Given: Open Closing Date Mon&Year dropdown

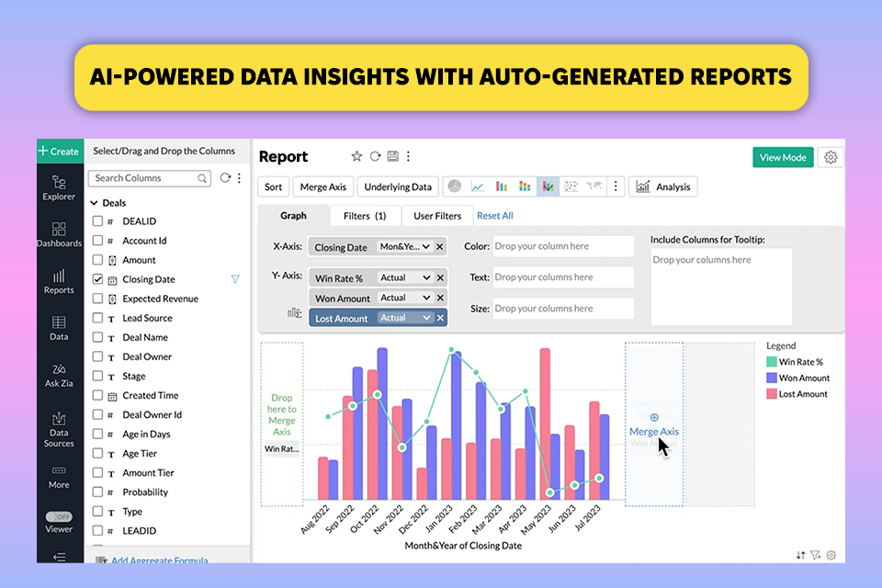Looking at the screenshot, I should 405,246.
